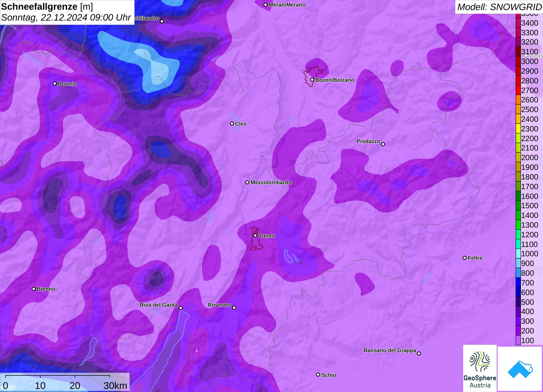Click the Meran/Merano marker dot
Viewport: 543px width, 392px height.
pyautogui.click(x=265, y=5)
